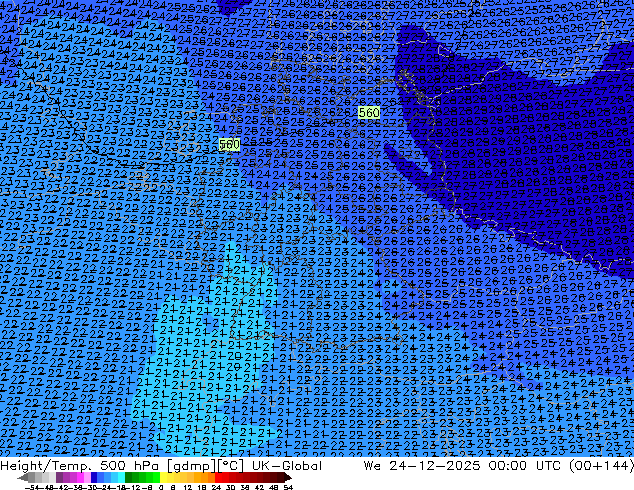
Task: Click the 'Height/Temp. 500 hPa' title text
Action: click(79, 466)
